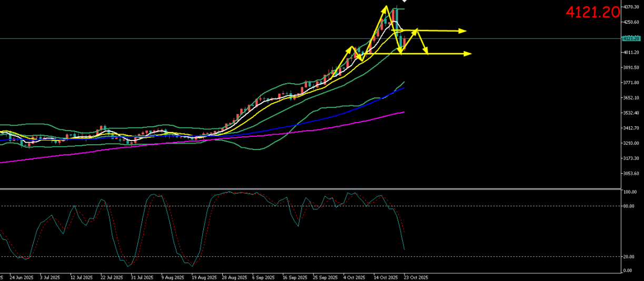Click the 4011.20 price axis label

(631, 53)
